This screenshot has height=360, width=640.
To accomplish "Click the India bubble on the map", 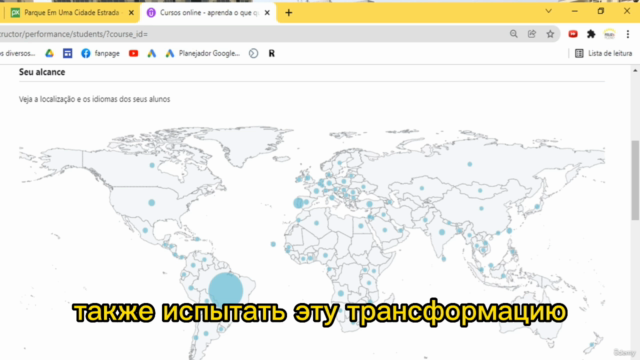I will coord(442,232).
